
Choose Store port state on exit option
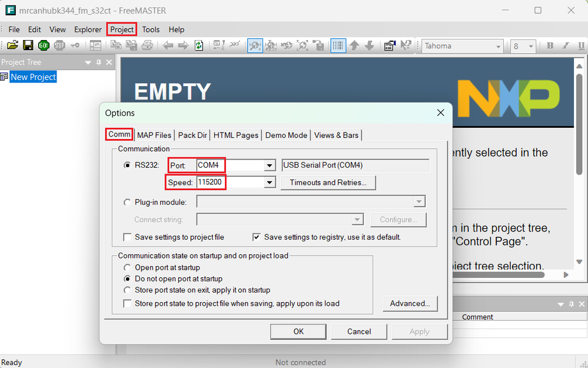[128, 290]
